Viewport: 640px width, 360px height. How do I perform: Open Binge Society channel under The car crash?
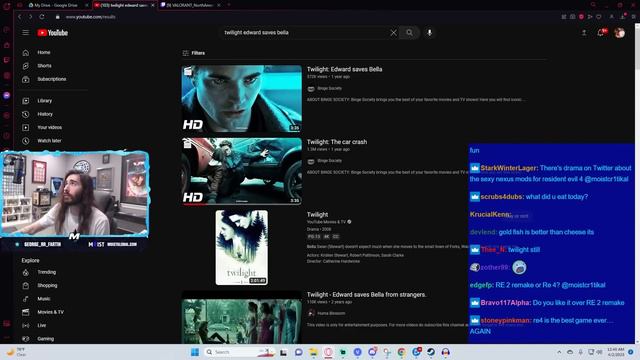click(329, 161)
